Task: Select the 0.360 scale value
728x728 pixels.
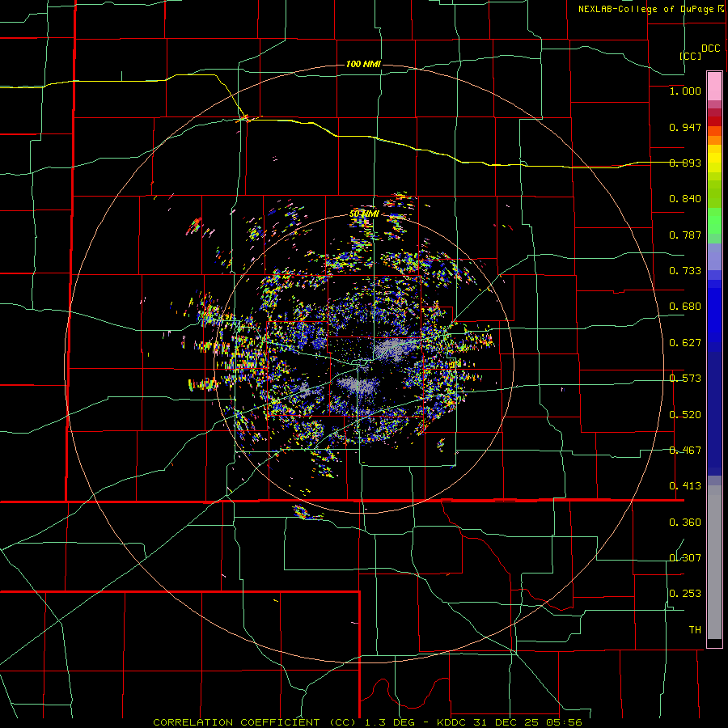Action: coord(685,523)
